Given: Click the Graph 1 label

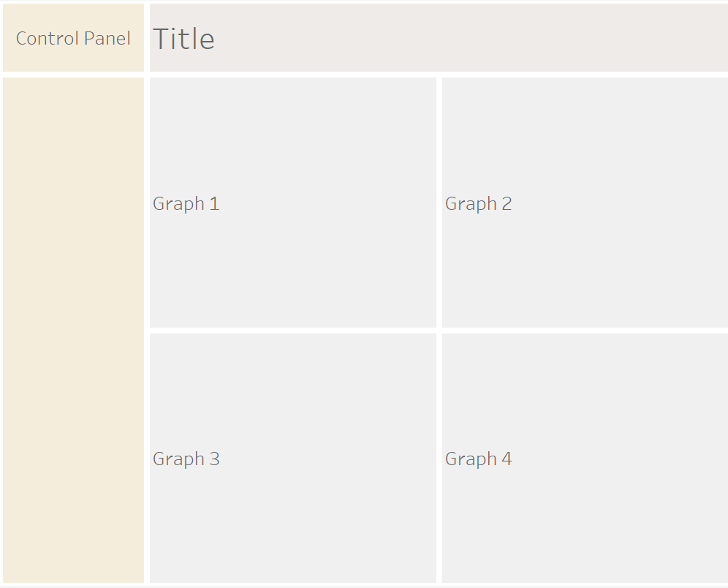Looking at the screenshot, I should pos(186,203).
